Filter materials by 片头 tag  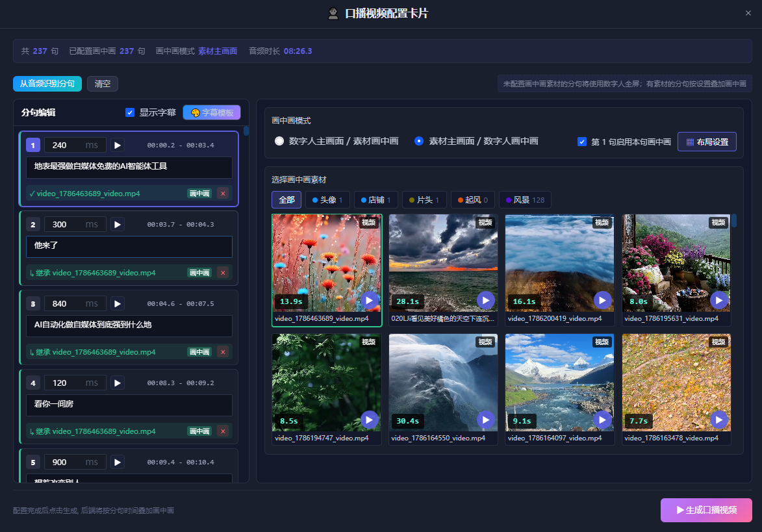(x=424, y=199)
